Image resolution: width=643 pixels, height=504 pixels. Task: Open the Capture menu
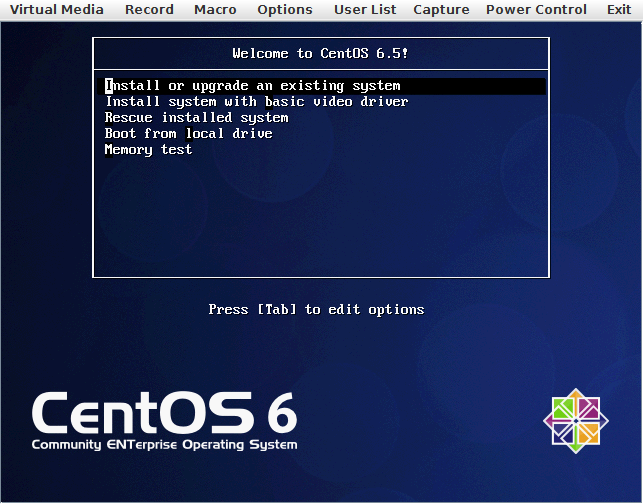tap(441, 10)
